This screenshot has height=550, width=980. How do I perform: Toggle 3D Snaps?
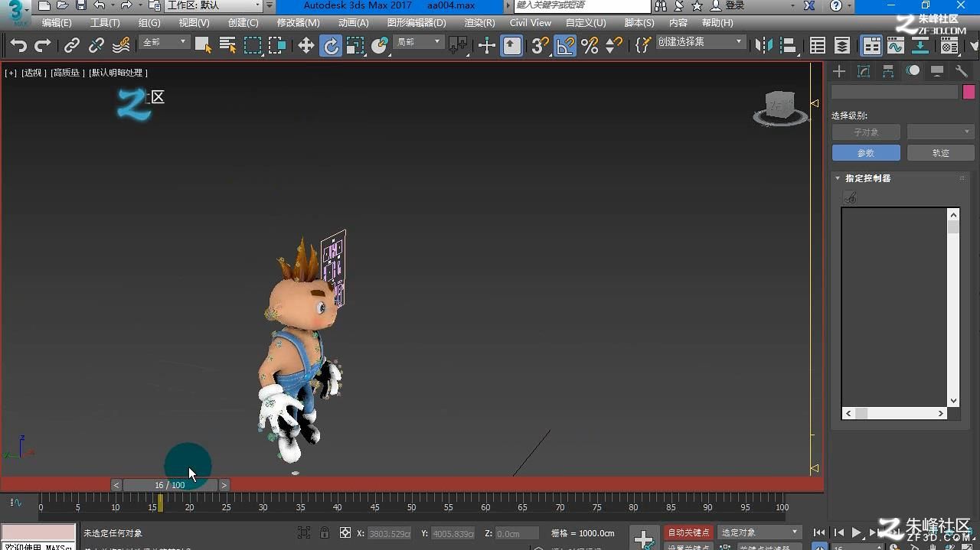click(541, 46)
